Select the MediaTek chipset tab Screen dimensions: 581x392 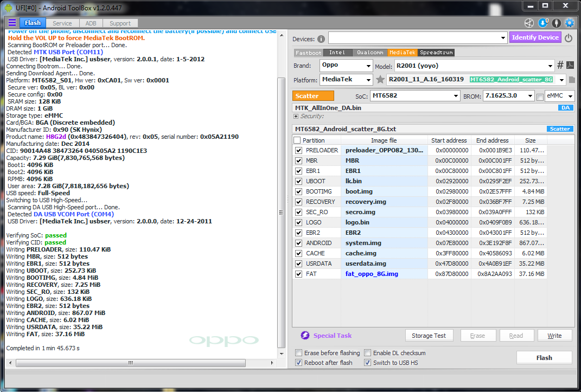click(403, 53)
